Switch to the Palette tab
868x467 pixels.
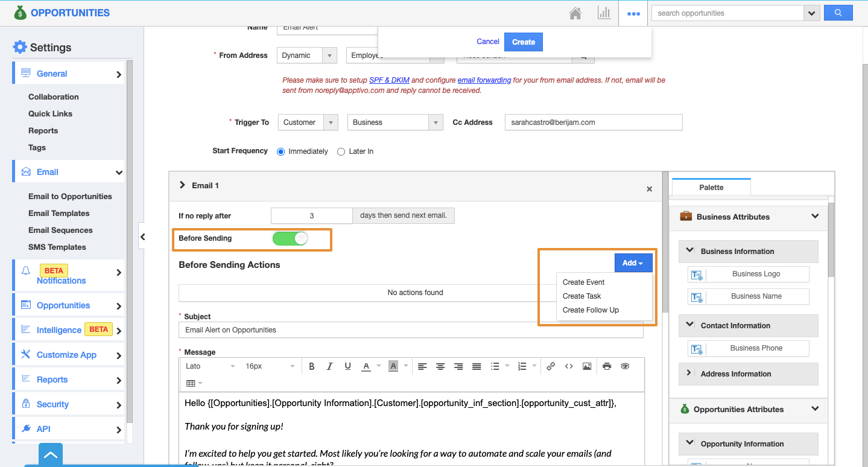point(711,188)
